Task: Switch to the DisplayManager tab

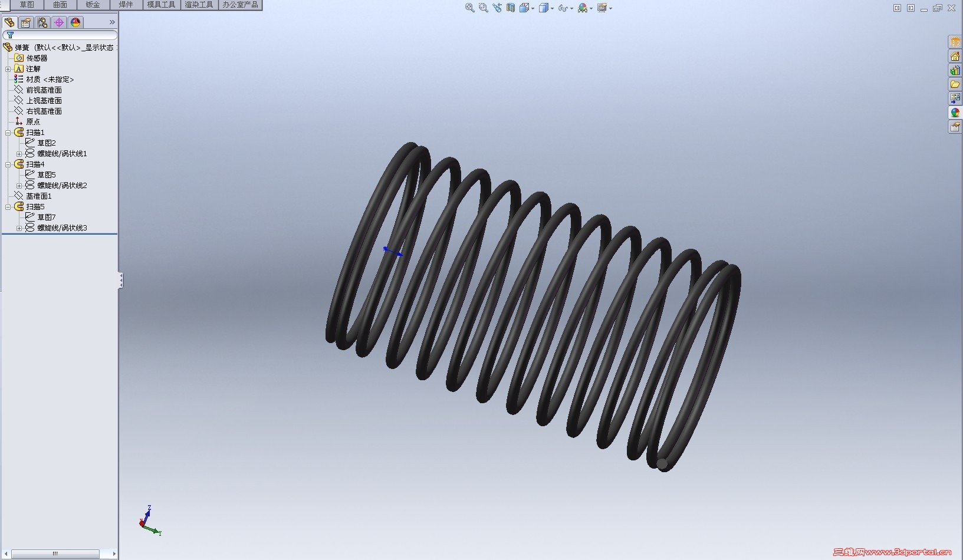Action: click(75, 22)
